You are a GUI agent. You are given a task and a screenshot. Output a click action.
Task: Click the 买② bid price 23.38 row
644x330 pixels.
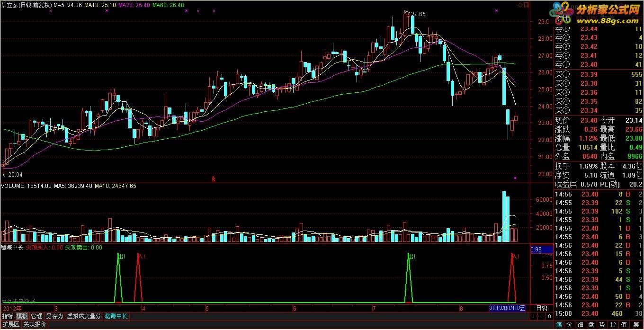pos(599,83)
